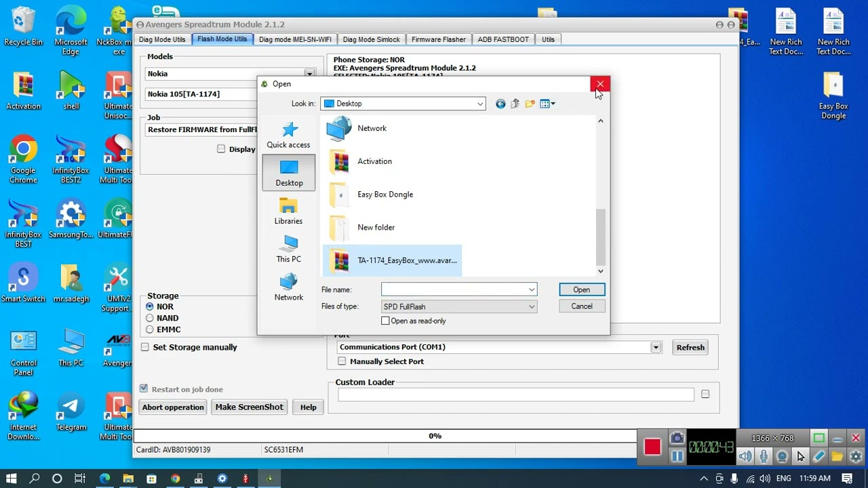868x488 pixels.
Task: Open the Google Chrome desktop shortcut
Action: tap(24, 160)
